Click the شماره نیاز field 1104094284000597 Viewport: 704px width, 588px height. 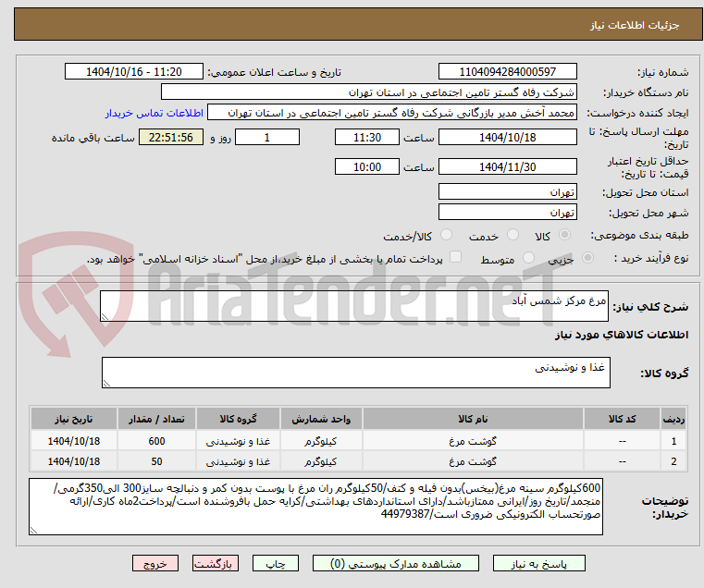click(507, 72)
